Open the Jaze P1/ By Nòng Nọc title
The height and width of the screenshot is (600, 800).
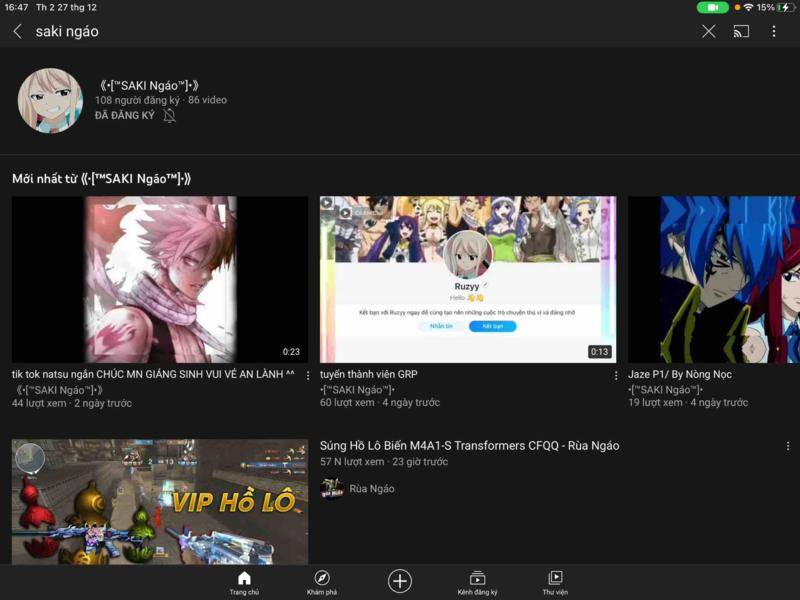coord(680,374)
